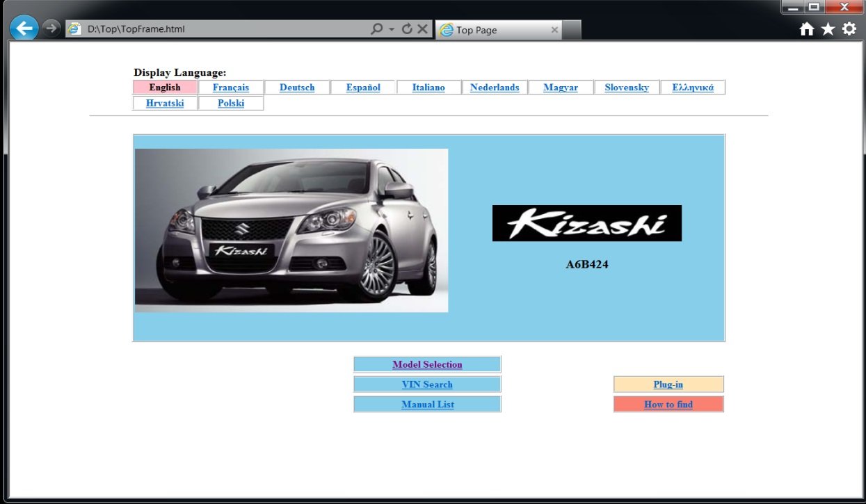866x504 pixels.
Task: Maximize the browser window
Action: click(814, 8)
